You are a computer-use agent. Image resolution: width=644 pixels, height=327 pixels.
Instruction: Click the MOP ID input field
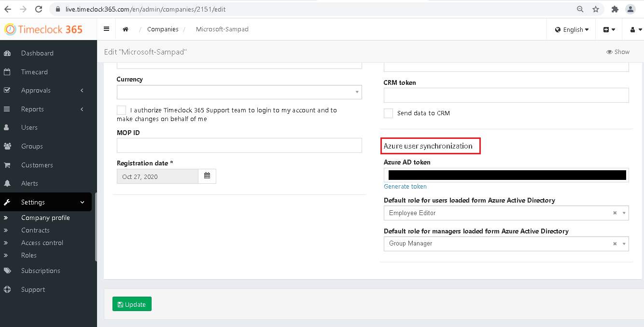pos(239,146)
